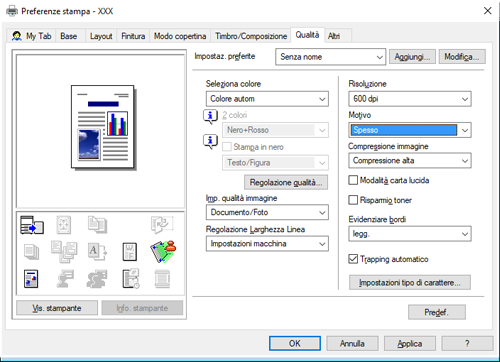Switch to the Timbro/Composizione tab
Viewport: 500px width, 362px height.
point(251,36)
